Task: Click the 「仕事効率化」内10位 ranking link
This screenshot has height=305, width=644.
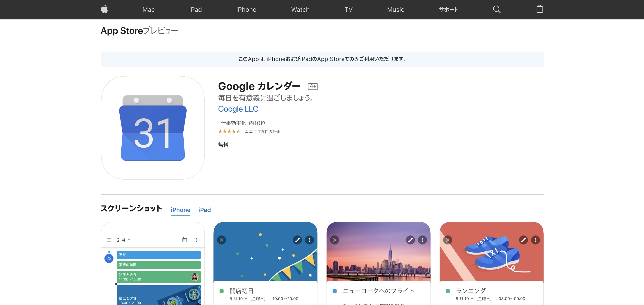Action: pos(242,123)
